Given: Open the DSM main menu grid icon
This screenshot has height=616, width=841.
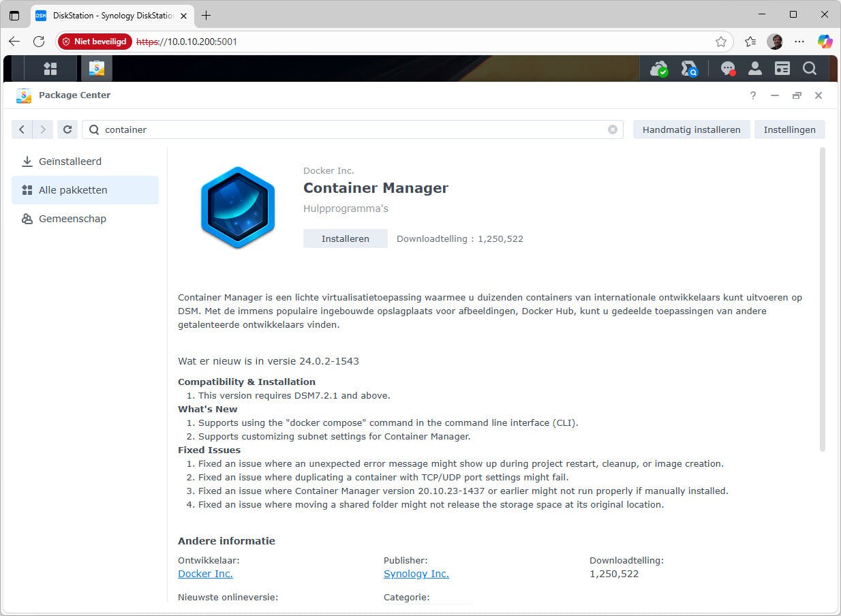Looking at the screenshot, I should click(50, 68).
